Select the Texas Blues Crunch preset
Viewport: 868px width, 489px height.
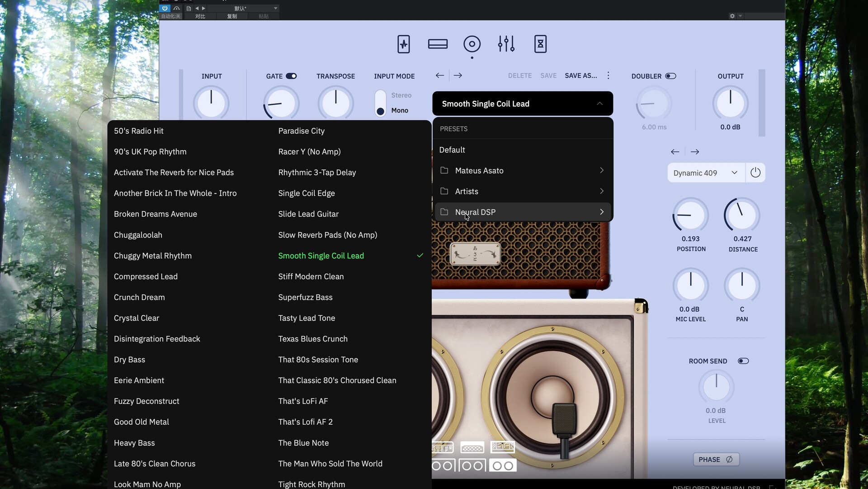coord(313,339)
